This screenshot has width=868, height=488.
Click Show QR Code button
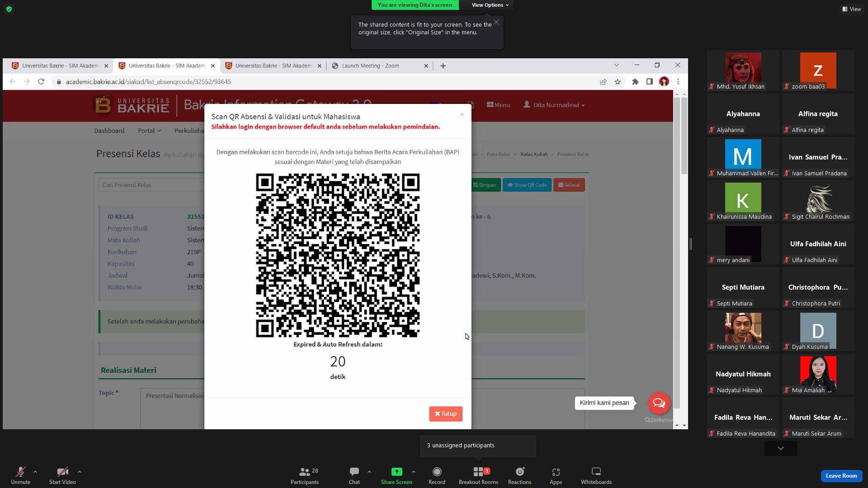pos(527,185)
